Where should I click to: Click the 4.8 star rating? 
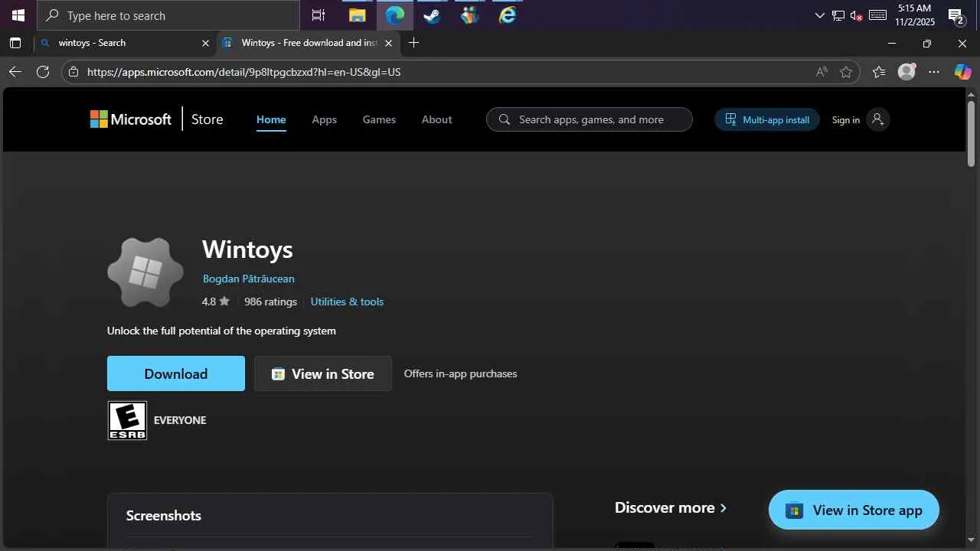click(x=215, y=302)
